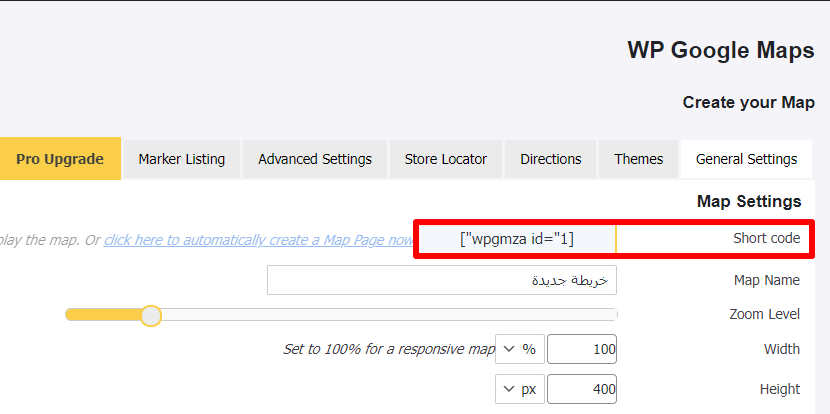This screenshot has width=830, height=414.
Task: Open the Themes tab
Action: pos(638,159)
